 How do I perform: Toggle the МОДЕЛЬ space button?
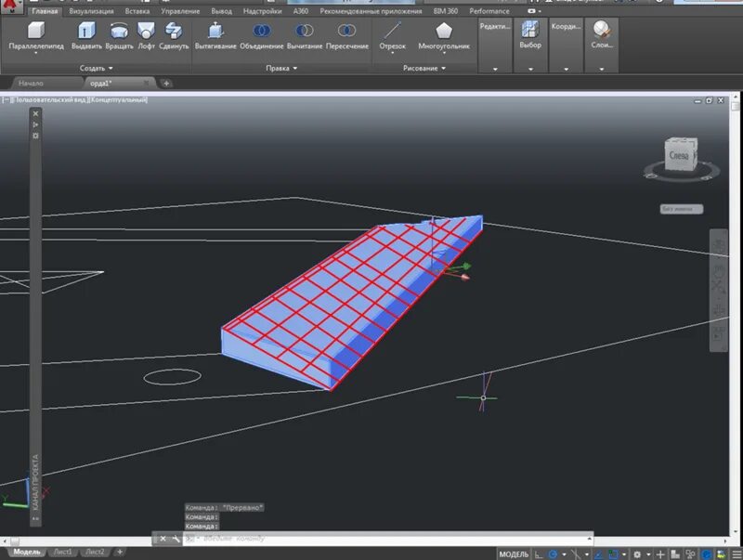(514, 553)
